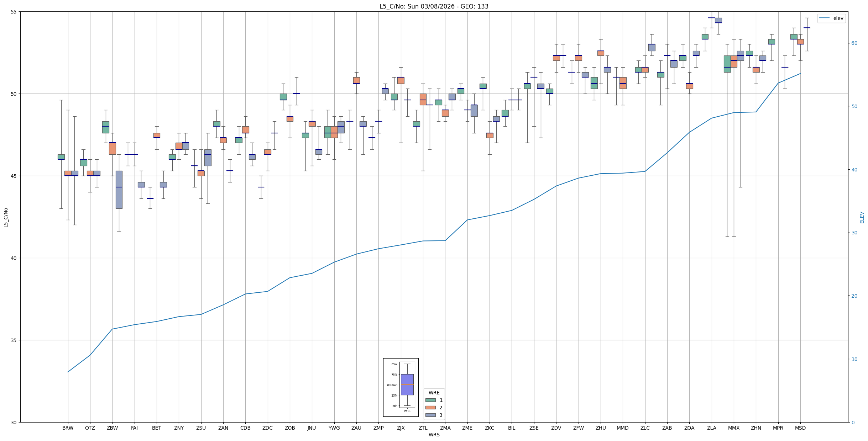The height and width of the screenshot is (441, 868).
Task: Click the WRS x-axis title
Action: pos(434,435)
